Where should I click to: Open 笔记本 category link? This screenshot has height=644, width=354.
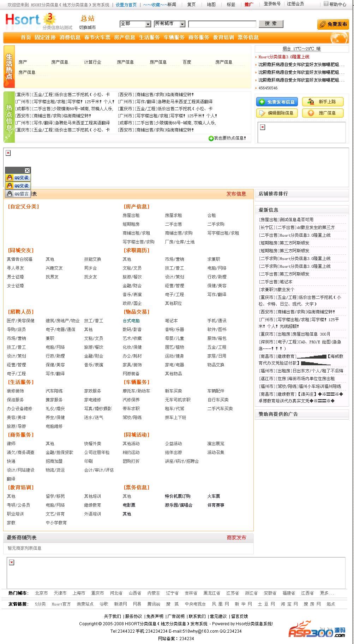[171, 321]
